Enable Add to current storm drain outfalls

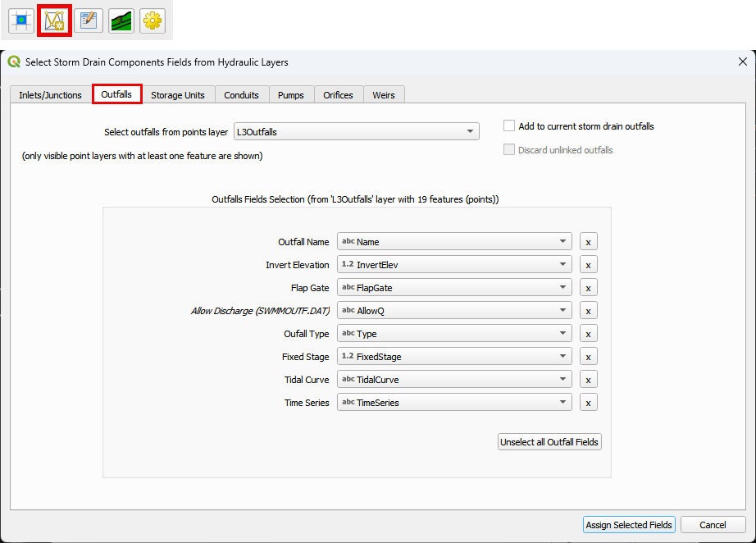point(509,126)
